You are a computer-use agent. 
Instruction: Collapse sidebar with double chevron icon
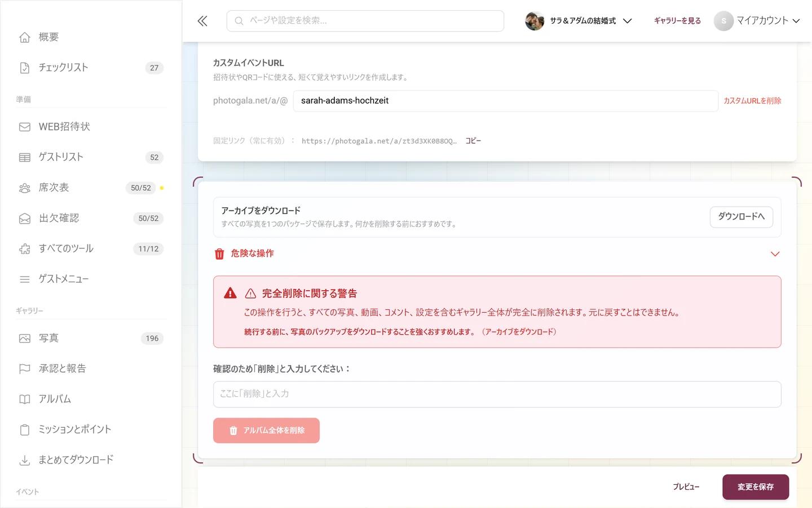202,21
